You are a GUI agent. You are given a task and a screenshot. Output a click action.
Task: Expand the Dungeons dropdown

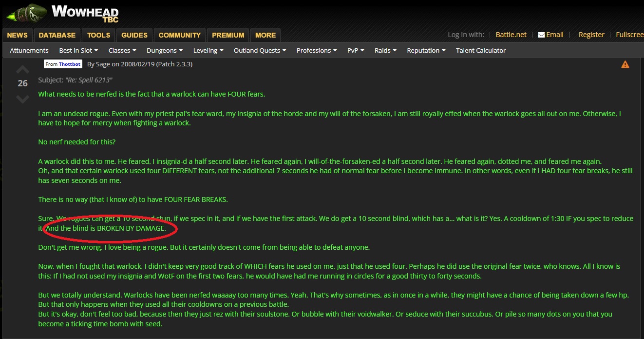pos(165,50)
